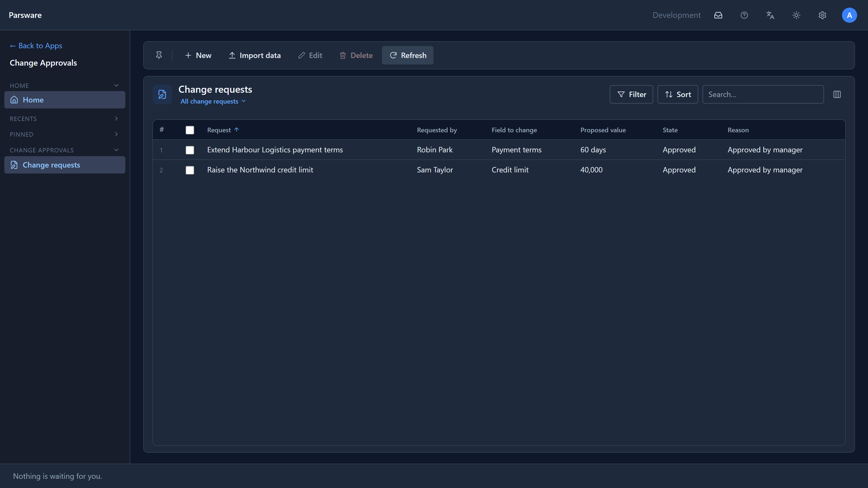Image resolution: width=868 pixels, height=488 pixels.
Task: Toggle the select-all checkbox in table header
Action: tap(190, 130)
